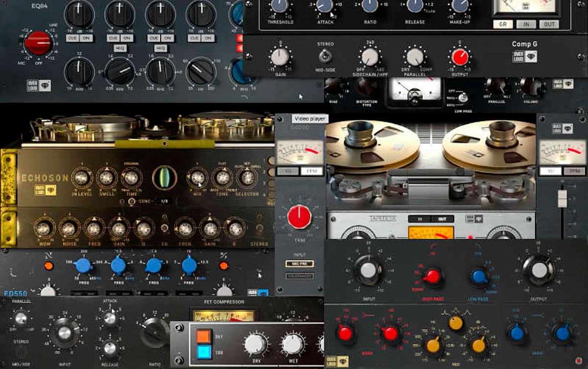Select VU metering on the Trim channel strip
Image resolution: width=588 pixels, height=369 pixels.
coord(287,171)
